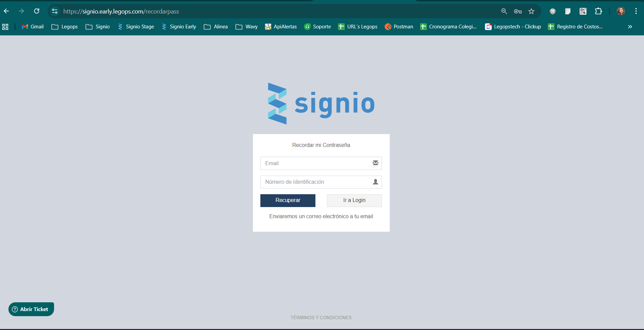The height and width of the screenshot is (330, 644).
Task: Open the Soporte bookmark
Action: coord(317,27)
